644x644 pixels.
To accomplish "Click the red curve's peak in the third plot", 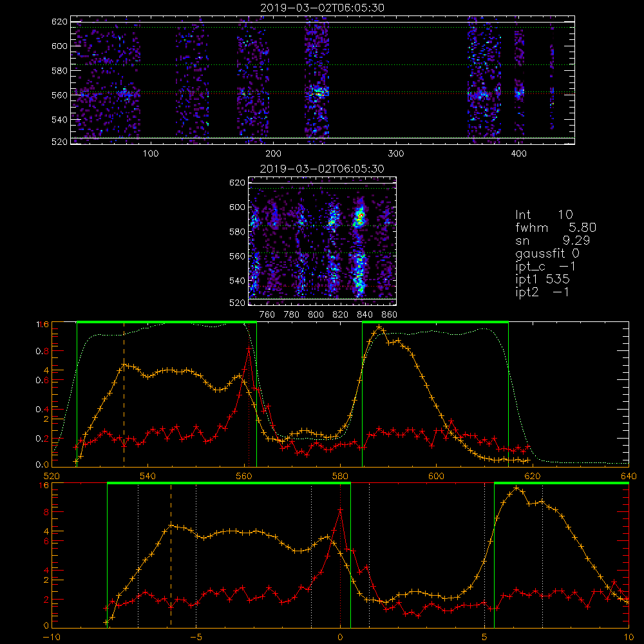I will point(249,348).
